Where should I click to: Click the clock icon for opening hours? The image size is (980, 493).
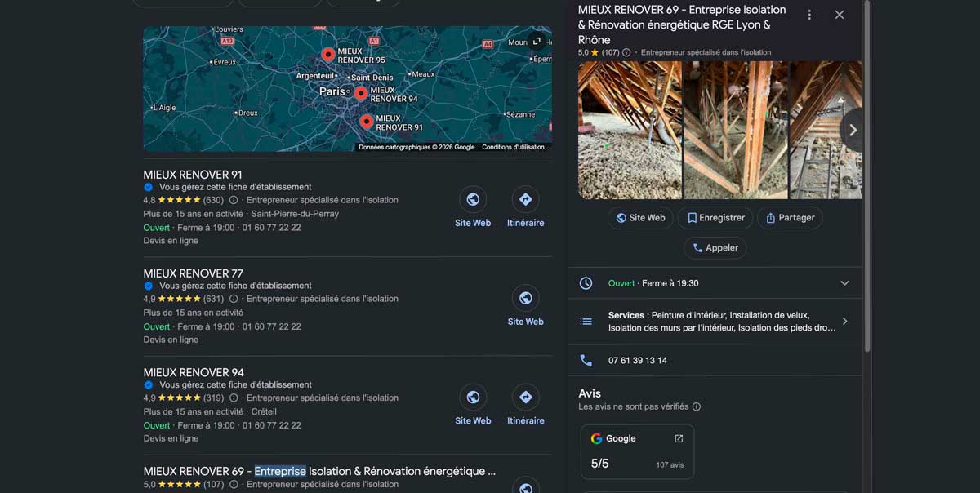pyautogui.click(x=586, y=283)
